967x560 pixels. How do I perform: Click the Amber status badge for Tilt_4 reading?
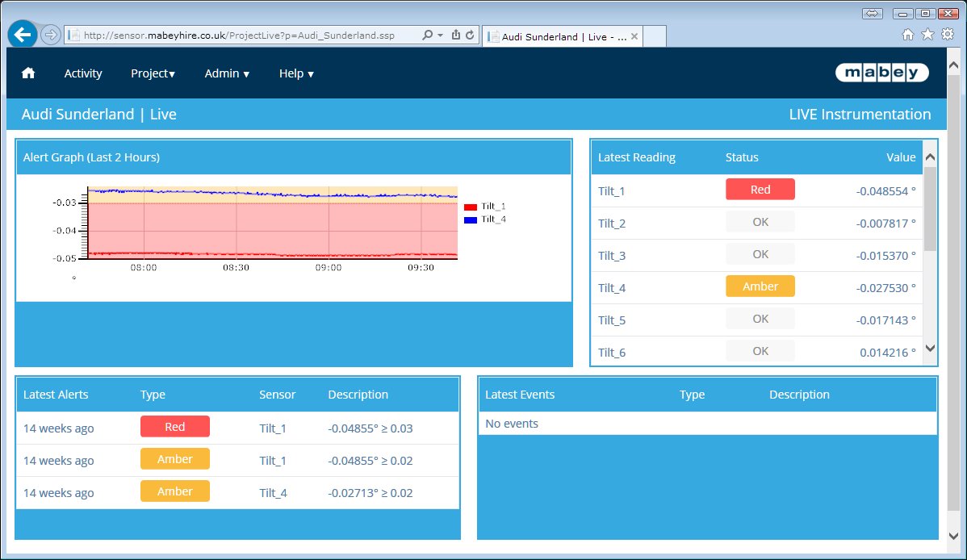click(760, 286)
